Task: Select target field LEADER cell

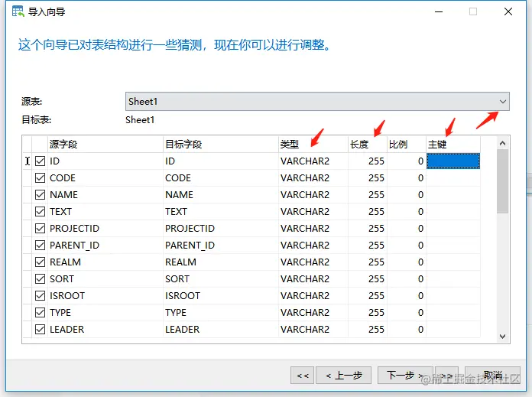Action: pos(221,329)
